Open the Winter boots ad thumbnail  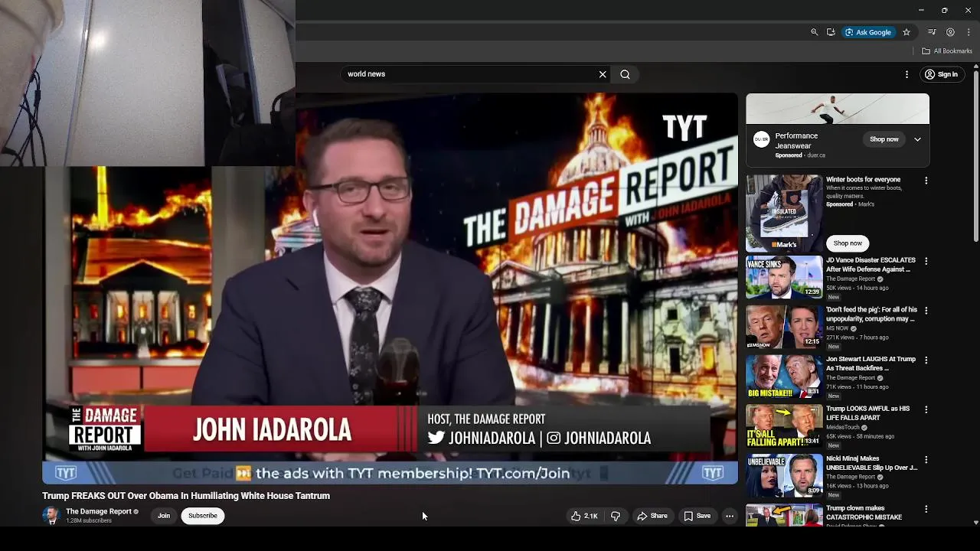784,213
